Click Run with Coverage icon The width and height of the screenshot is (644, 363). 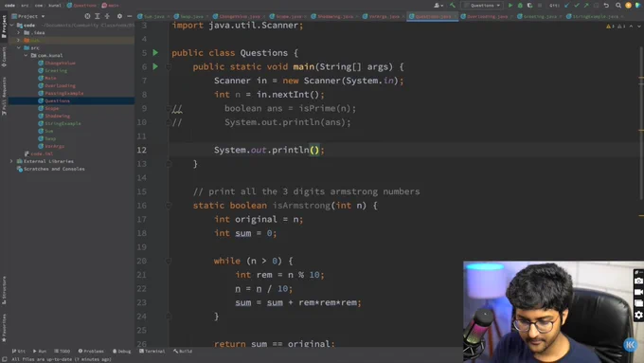pyautogui.click(x=529, y=6)
